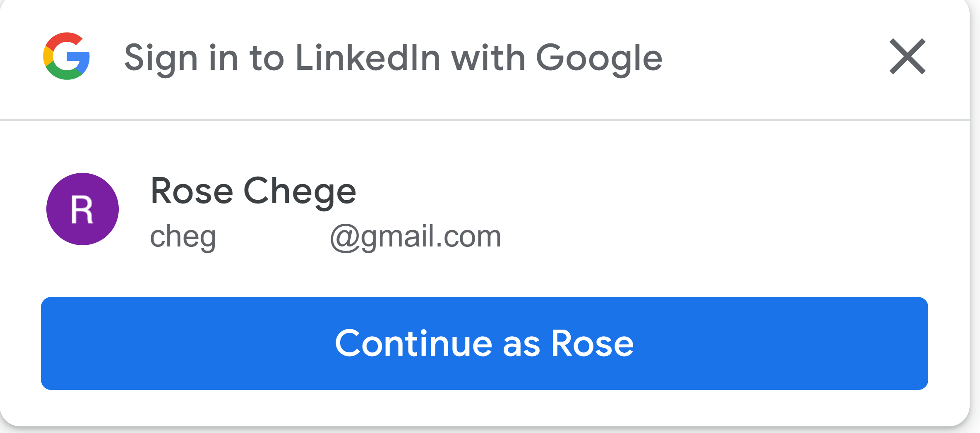Click the '@gmail.com' portion of the email
Image resolution: width=980 pixels, height=433 pixels.
tap(416, 237)
